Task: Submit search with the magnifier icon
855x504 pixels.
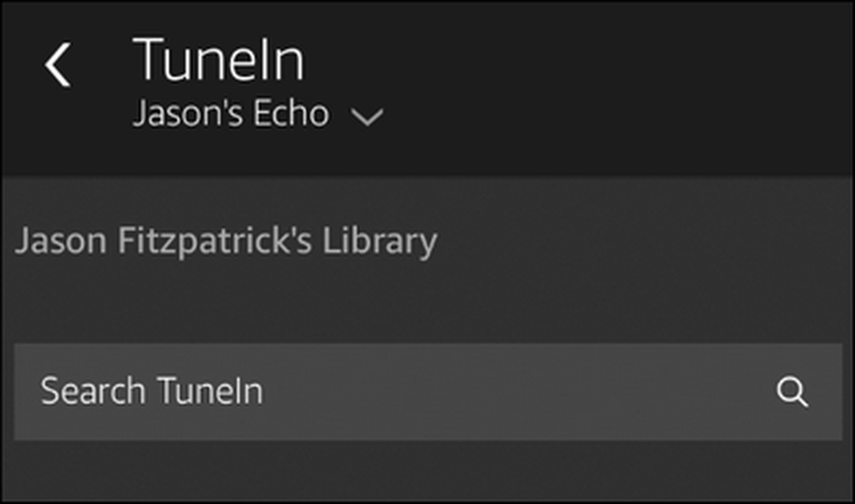Action: (792, 391)
